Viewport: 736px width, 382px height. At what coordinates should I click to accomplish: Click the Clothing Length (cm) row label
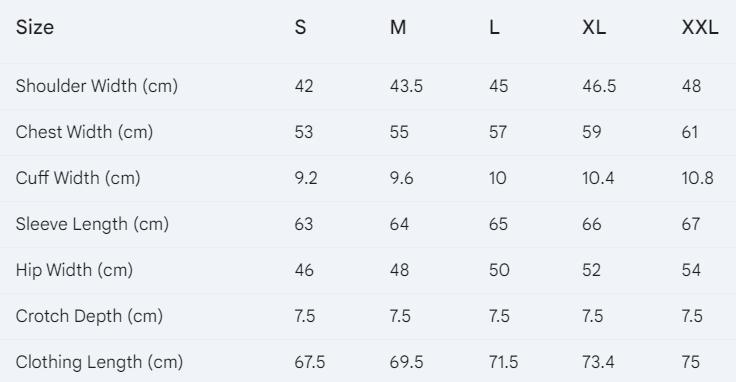coord(99,362)
